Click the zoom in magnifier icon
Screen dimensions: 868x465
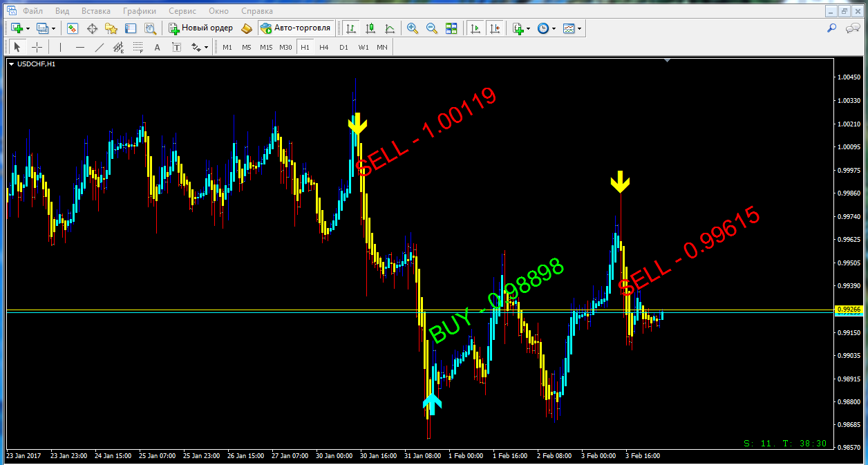click(x=413, y=28)
